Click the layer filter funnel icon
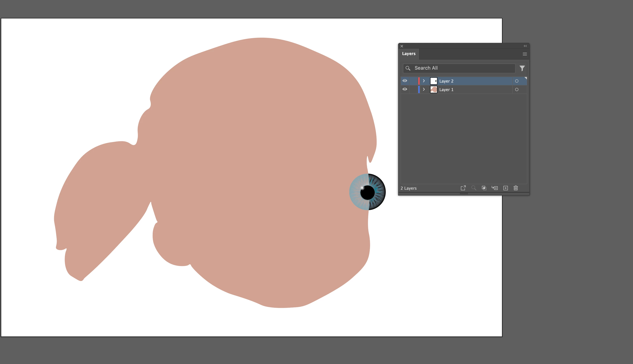Image resolution: width=633 pixels, height=364 pixels. 522,68
